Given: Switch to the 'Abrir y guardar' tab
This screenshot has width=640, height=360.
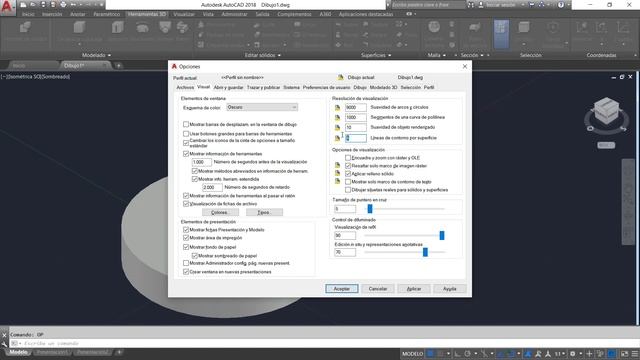Looking at the screenshot, I should click(228, 87).
